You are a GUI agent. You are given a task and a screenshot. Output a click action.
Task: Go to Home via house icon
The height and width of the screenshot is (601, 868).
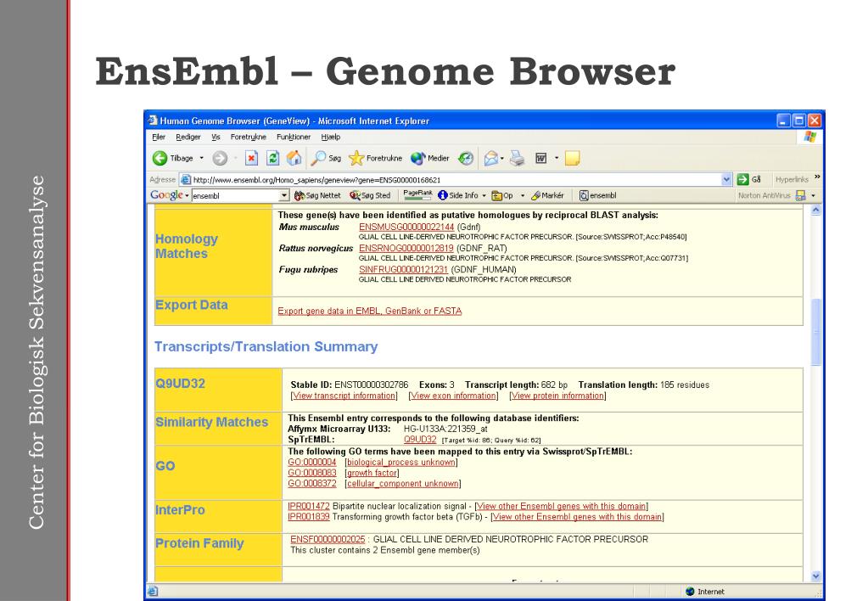click(x=294, y=159)
